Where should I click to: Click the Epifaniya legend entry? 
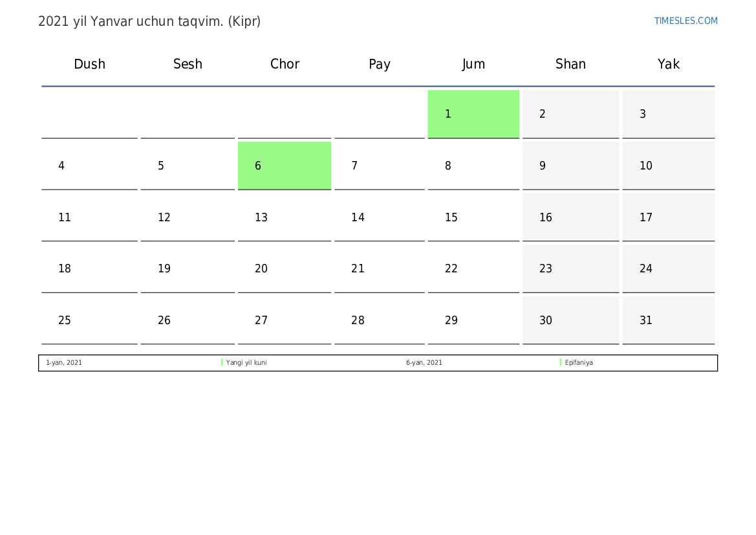(x=579, y=363)
